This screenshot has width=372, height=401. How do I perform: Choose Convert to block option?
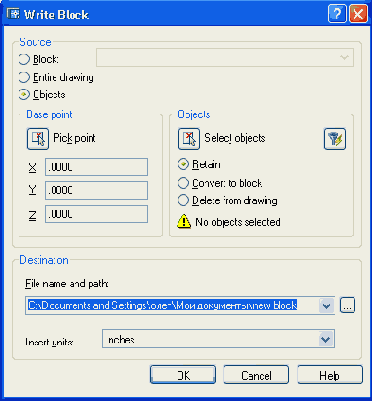(183, 183)
